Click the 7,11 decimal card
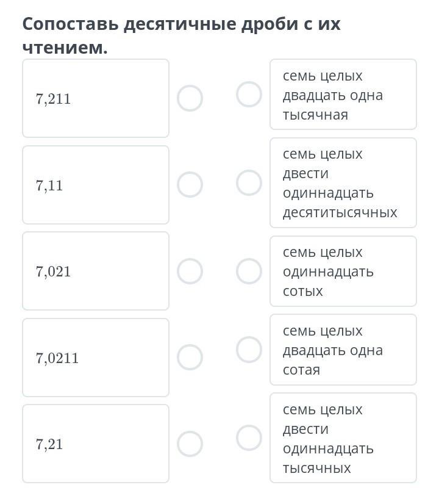 pyautogui.click(x=96, y=185)
